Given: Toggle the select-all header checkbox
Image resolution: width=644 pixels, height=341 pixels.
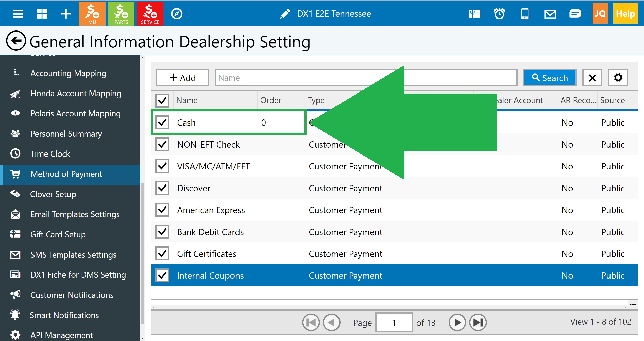Looking at the screenshot, I should 162,100.
